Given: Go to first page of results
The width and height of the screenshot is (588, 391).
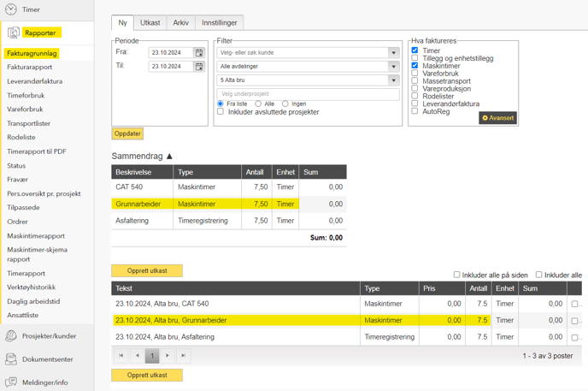Looking at the screenshot, I should [x=121, y=355].
